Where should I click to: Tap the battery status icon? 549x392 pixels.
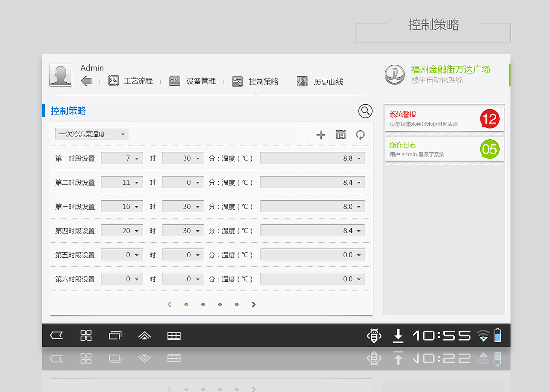(498, 335)
